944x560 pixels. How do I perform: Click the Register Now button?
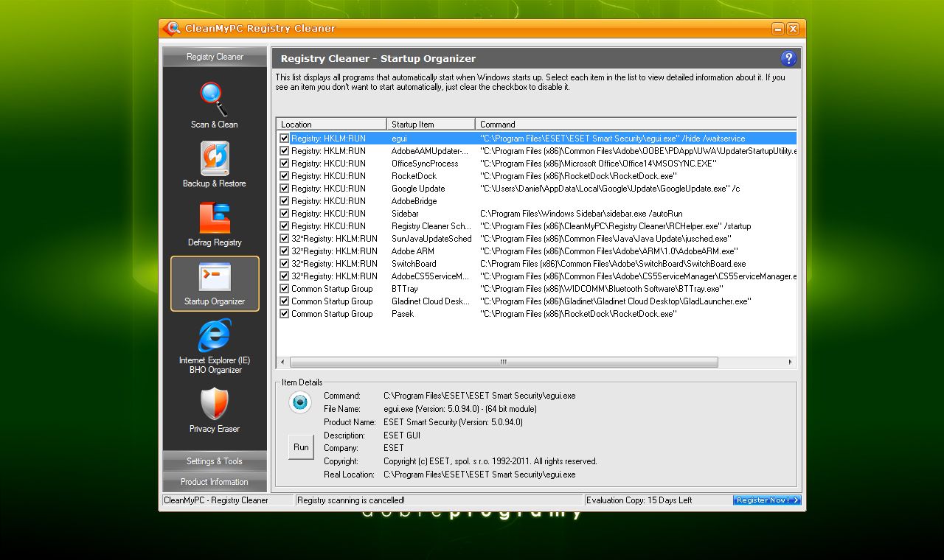click(767, 500)
